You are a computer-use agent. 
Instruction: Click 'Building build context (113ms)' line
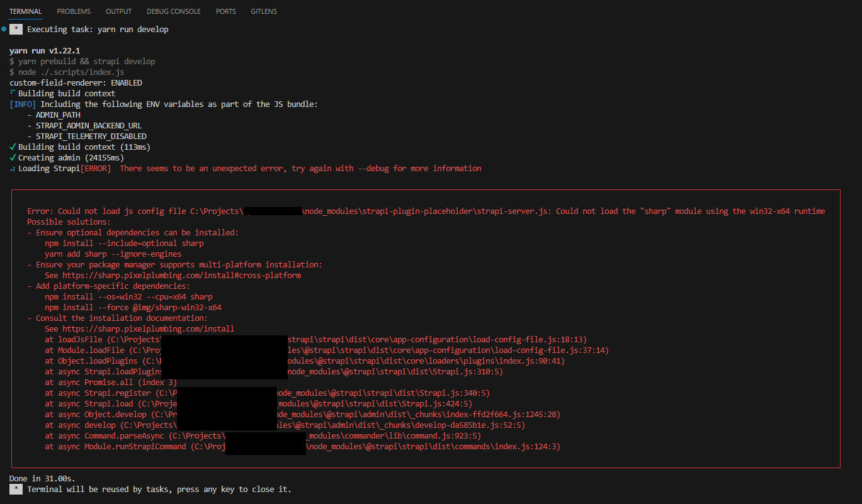80,147
